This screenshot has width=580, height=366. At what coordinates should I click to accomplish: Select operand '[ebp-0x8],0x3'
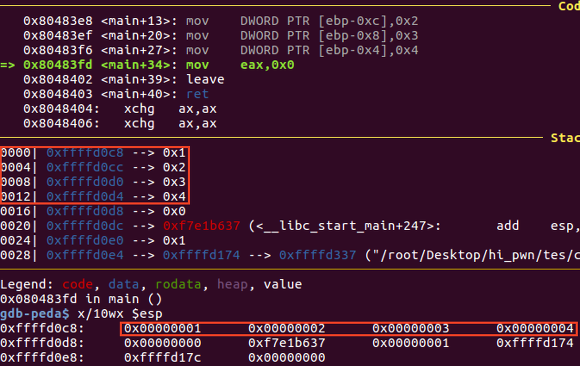[x=368, y=36]
